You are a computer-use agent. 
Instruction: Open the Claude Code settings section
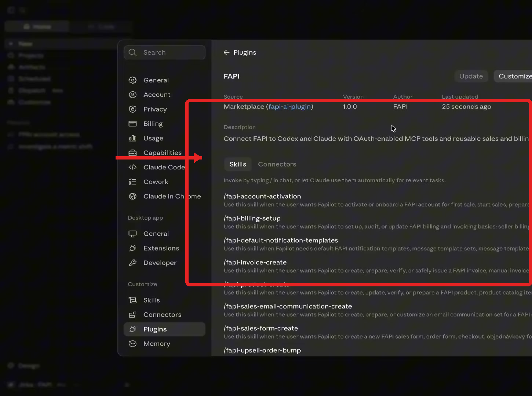click(164, 167)
